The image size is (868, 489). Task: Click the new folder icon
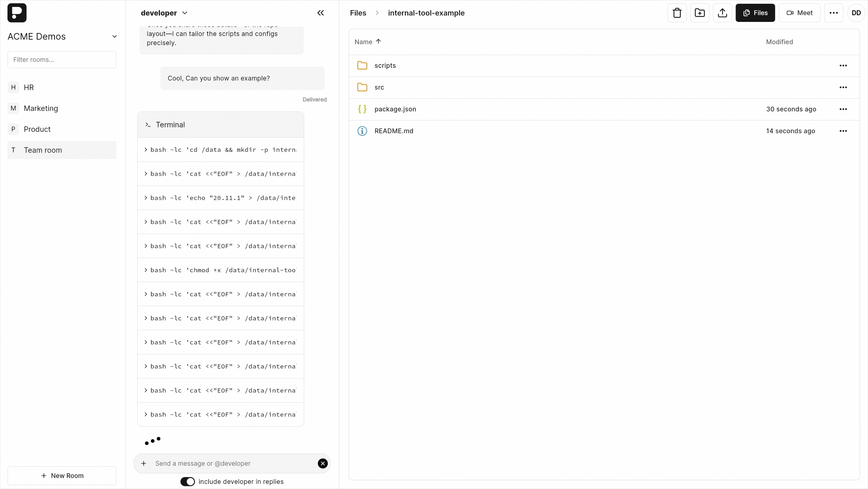click(x=700, y=13)
